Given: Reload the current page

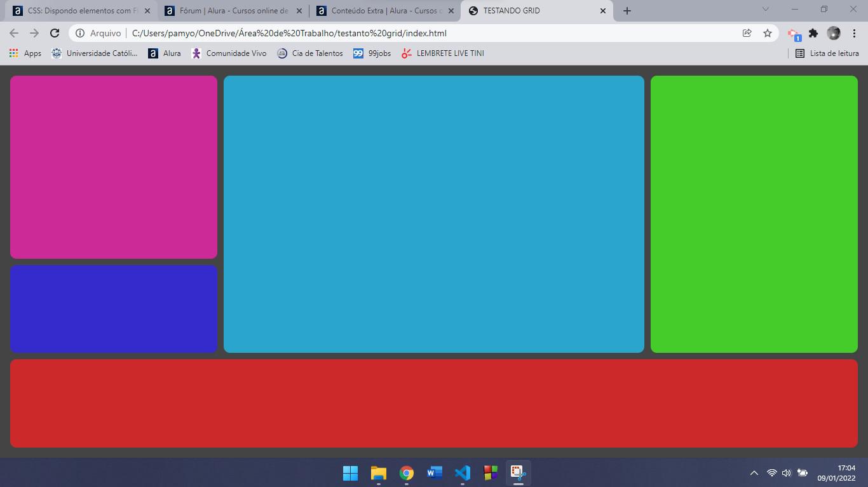Looking at the screenshot, I should coord(55,33).
